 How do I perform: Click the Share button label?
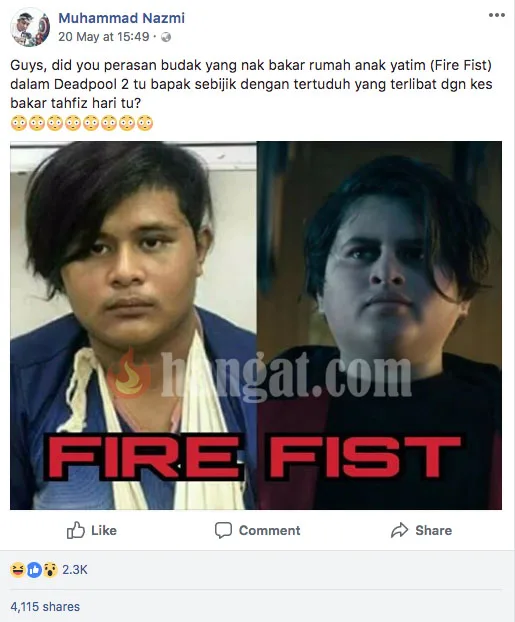tap(434, 531)
